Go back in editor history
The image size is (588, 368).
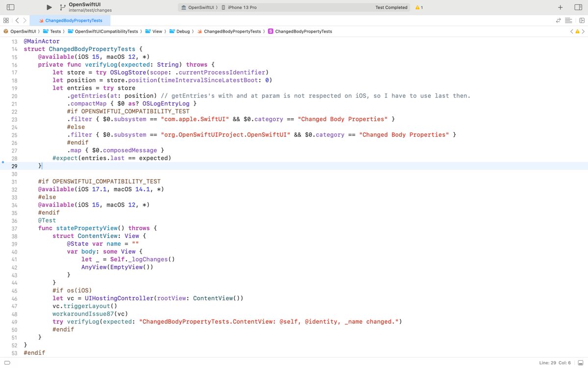point(17,21)
